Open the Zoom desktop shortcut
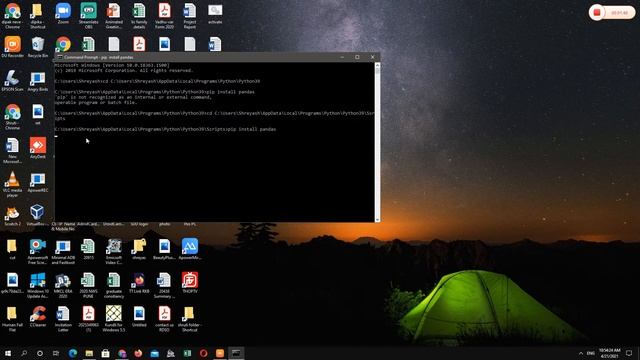This screenshot has height=360, width=640. [63, 14]
